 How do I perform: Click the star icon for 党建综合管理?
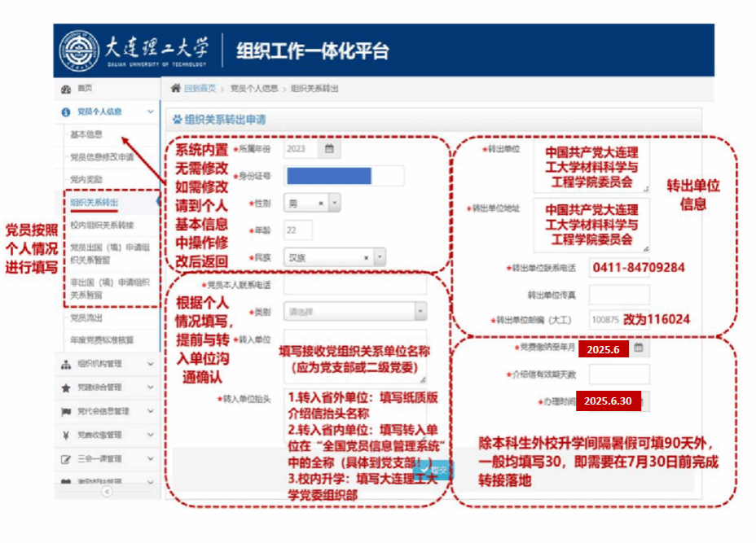point(66,388)
